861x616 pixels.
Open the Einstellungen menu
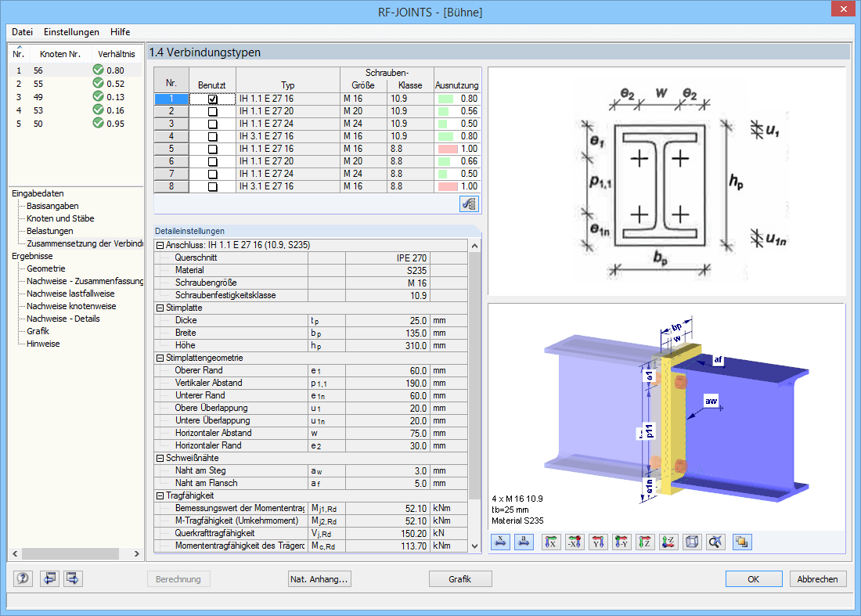click(x=71, y=32)
